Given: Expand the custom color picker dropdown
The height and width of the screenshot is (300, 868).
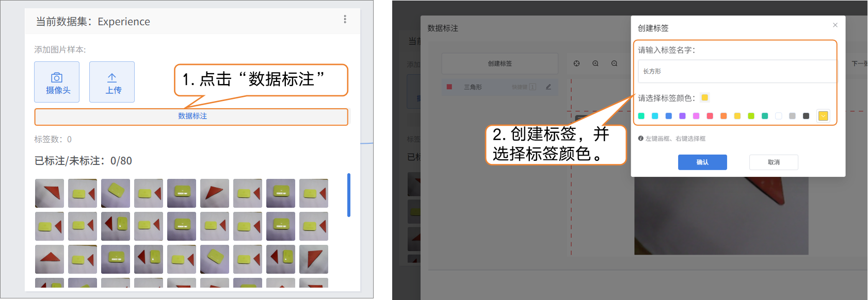Looking at the screenshot, I should point(823,116).
